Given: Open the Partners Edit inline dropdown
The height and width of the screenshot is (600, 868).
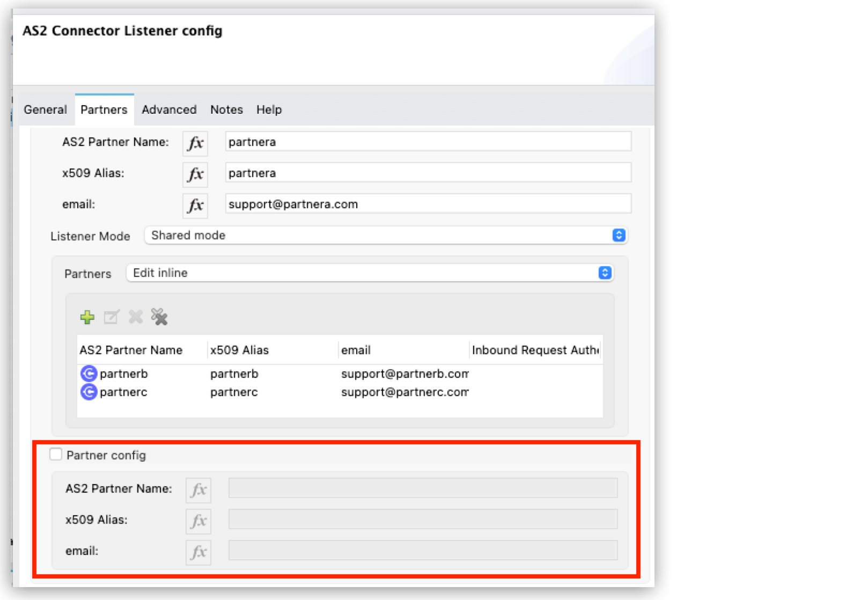Looking at the screenshot, I should 370,273.
